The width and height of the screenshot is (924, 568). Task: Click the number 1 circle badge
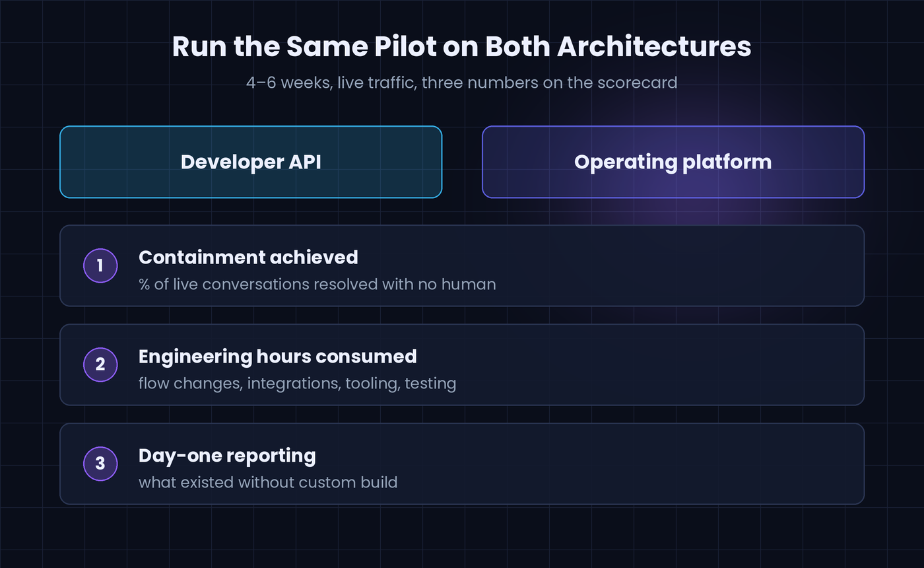pos(100,266)
